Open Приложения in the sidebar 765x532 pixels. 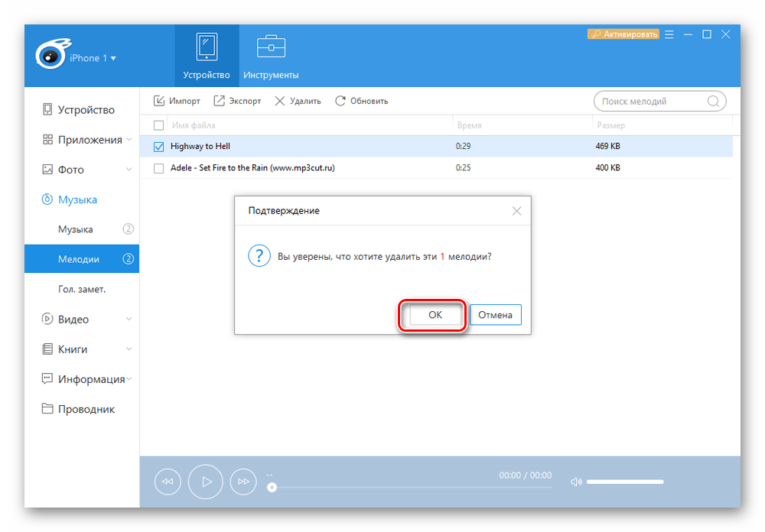click(x=82, y=140)
